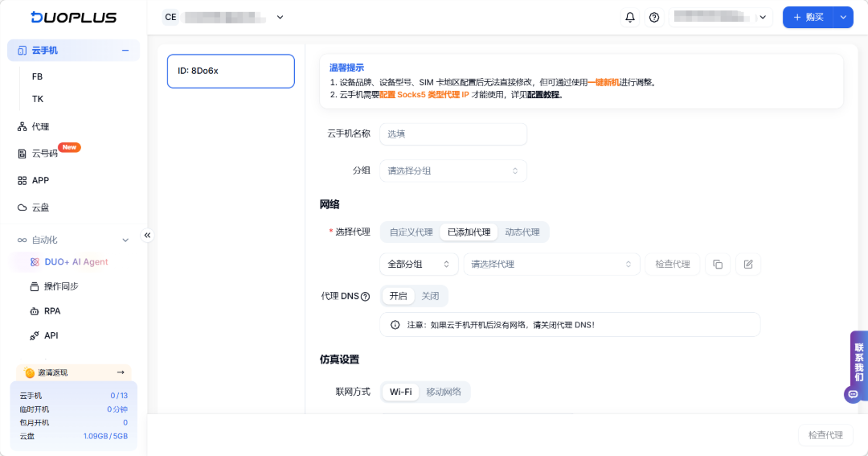868x456 pixels.
Task: Open the 请选择分组 group dropdown
Action: (x=452, y=170)
